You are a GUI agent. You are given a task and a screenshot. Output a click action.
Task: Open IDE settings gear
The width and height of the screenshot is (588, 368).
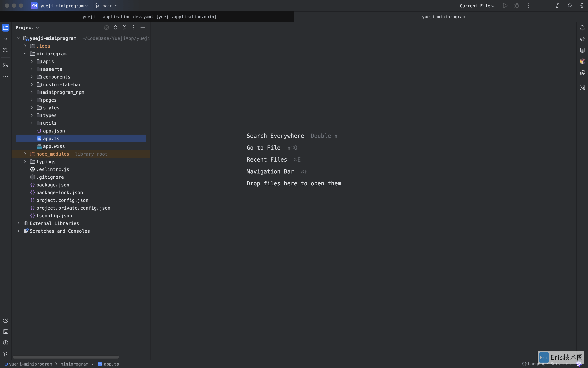(x=582, y=6)
